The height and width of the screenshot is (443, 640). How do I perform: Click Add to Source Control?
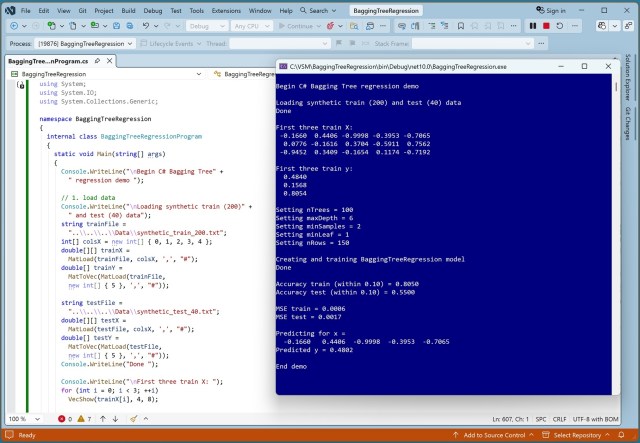[x=493, y=435]
